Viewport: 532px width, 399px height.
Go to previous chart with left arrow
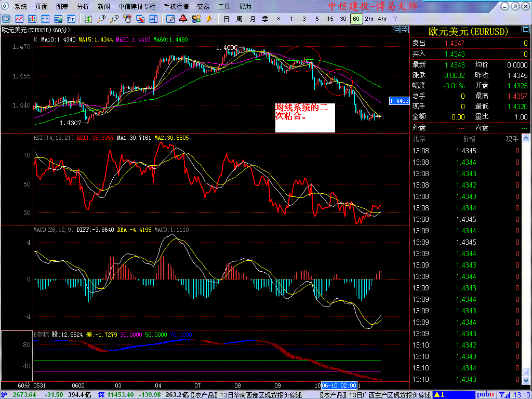click(396, 30)
